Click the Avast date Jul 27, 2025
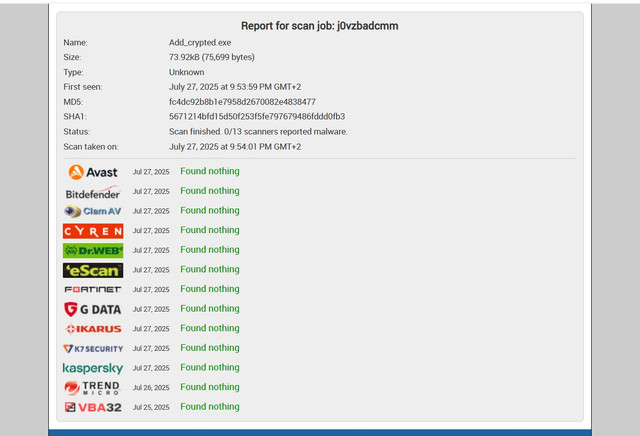Image resolution: width=640 pixels, height=436 pixels. (x=151, y=172)
